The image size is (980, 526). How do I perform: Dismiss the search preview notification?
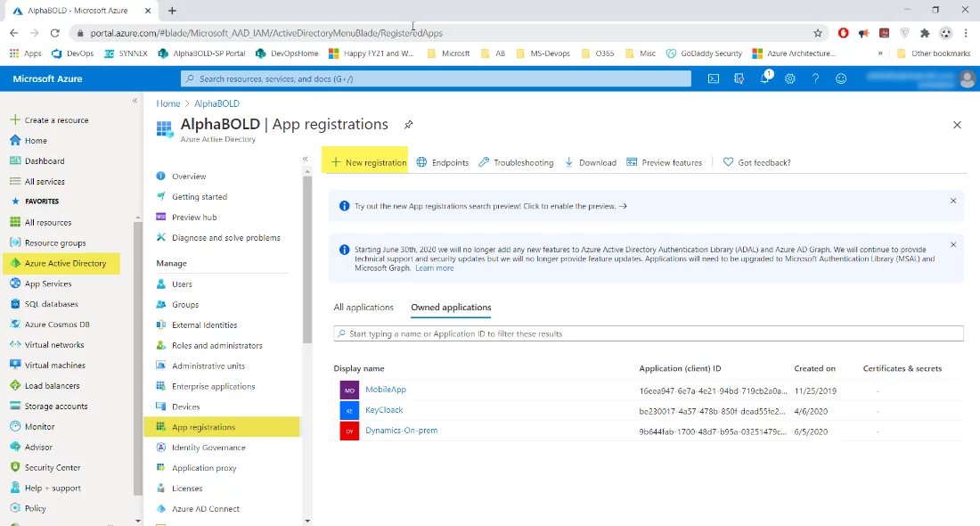[953, 201]
